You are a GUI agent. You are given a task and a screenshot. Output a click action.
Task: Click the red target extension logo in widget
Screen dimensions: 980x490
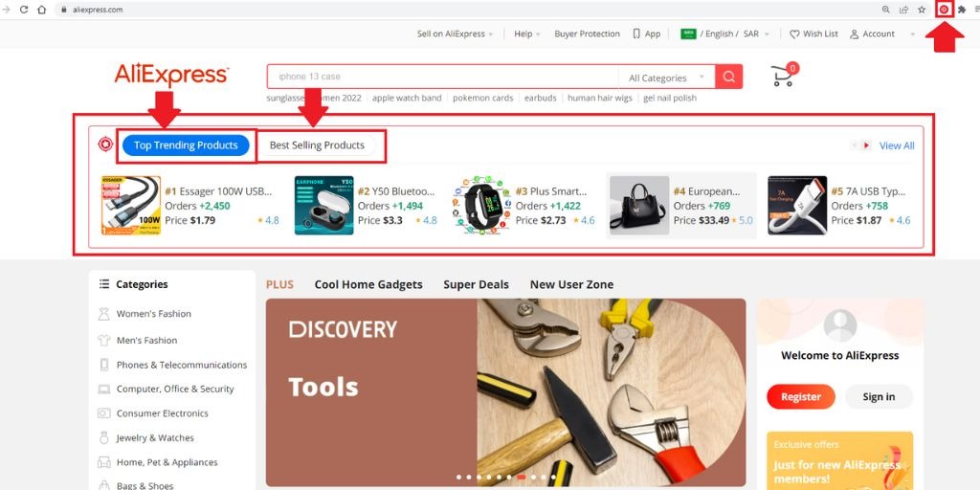click(105, 145)
